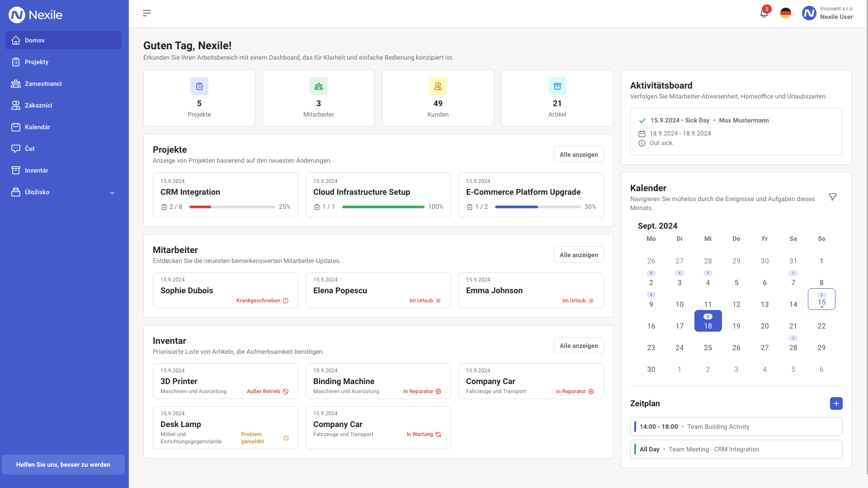
Task: Click the Domov home icon
Action: click(16, 40)
